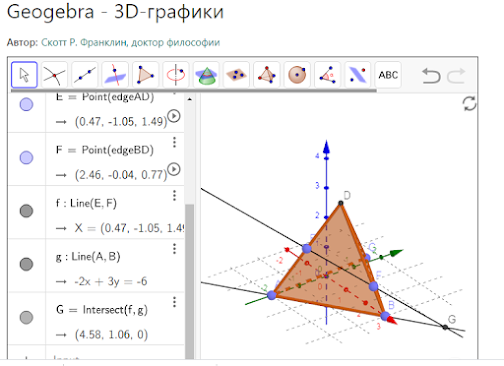Select the Plane through three points tool
This screenshot has width=504, height=366.
[236, 75]
